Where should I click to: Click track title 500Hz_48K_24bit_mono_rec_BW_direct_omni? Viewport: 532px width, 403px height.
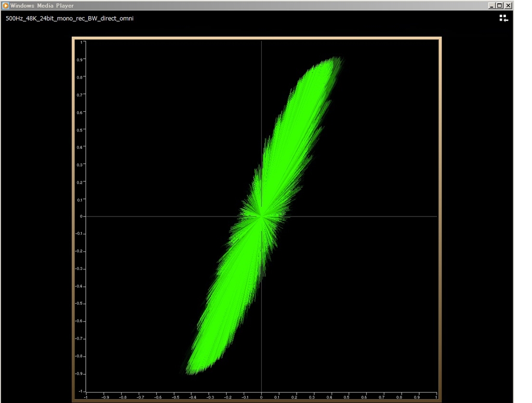point(70,18)
